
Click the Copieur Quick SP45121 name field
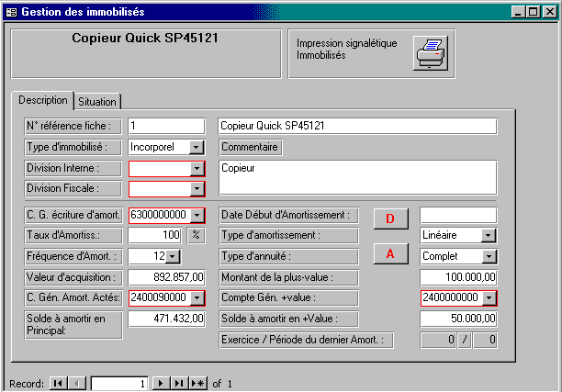tap(358, 126)
